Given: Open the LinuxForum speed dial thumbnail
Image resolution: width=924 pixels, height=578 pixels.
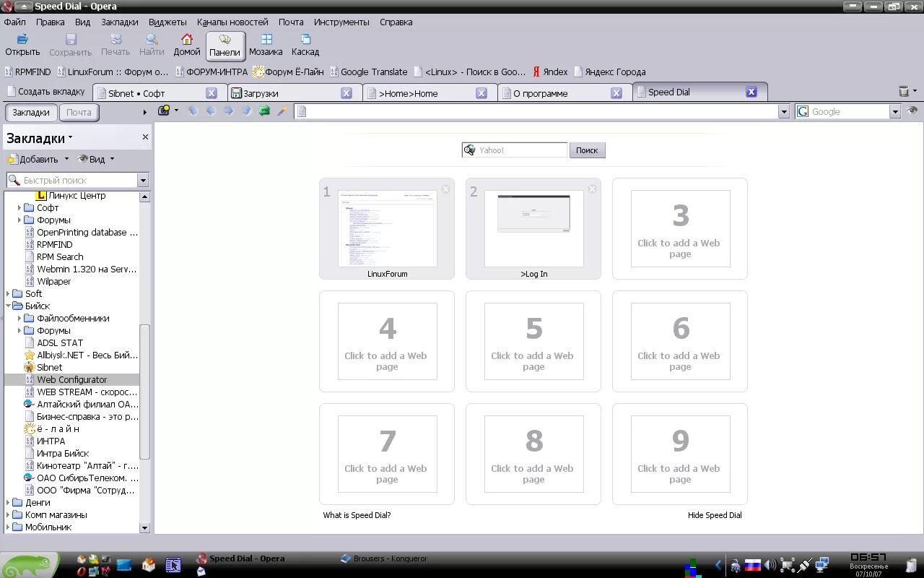Looking at the screenshot, I should pyautogui.click(x=387, y=228).
